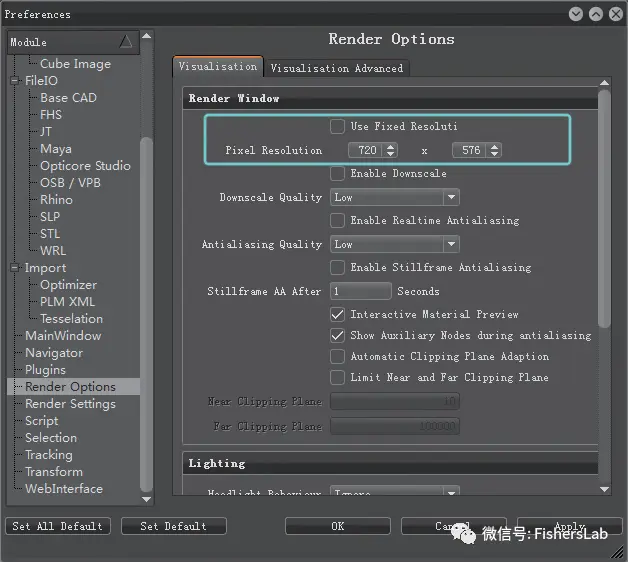Select FHS in the module tree

click(x=51, y=115)
